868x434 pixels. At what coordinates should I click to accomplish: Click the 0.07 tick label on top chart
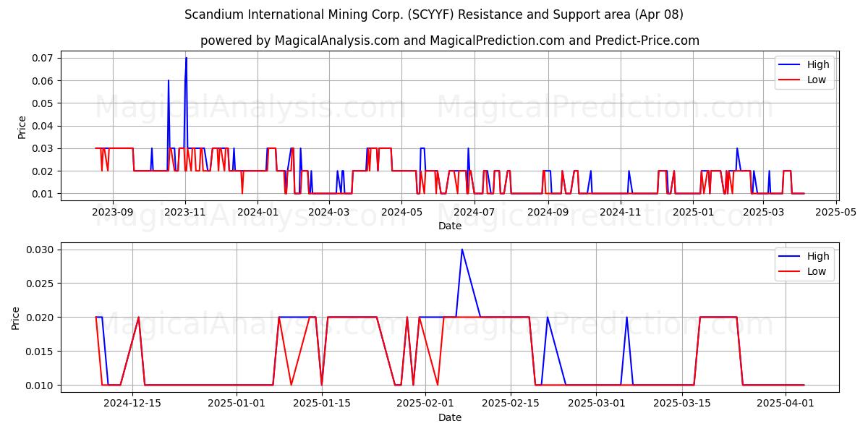[x=44, y=58]
